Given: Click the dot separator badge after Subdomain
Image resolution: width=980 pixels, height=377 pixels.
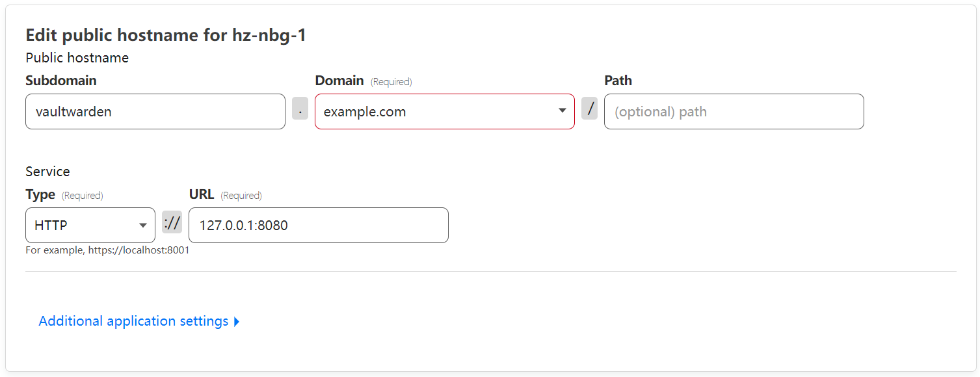Looking at the screenshot, I should (x=300, y=109).
